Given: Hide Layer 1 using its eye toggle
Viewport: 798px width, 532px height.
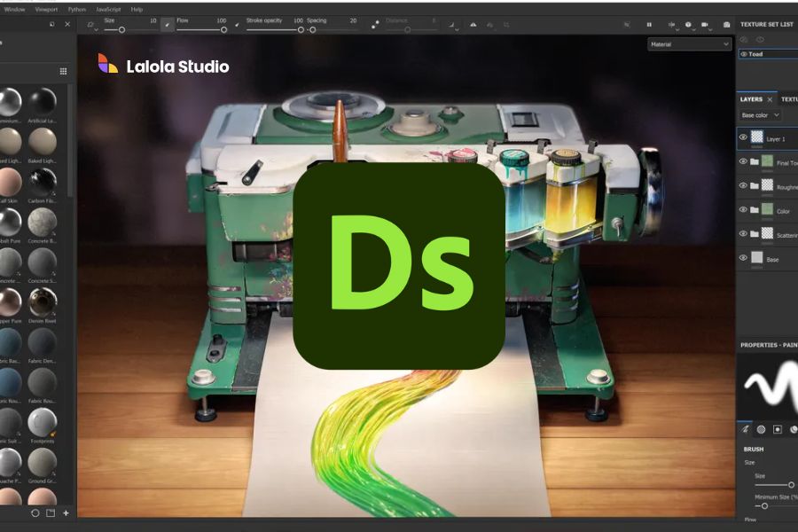Looking at the screenshot, I should click(742, 136).
